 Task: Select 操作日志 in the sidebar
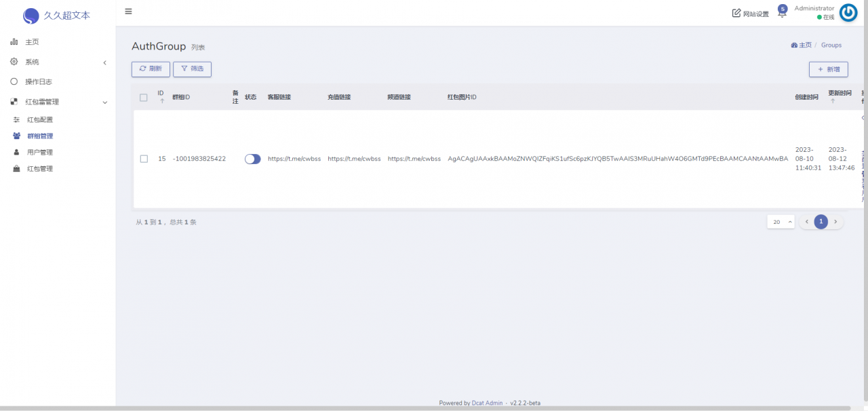[x=40, y=81]
